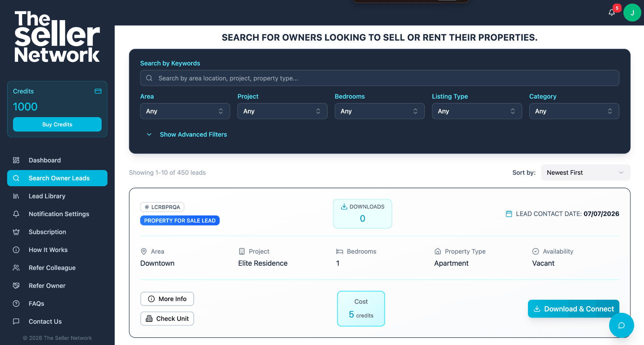Click Check Unit button
This screenshot has width=644, height=345.
click(167, 318)
